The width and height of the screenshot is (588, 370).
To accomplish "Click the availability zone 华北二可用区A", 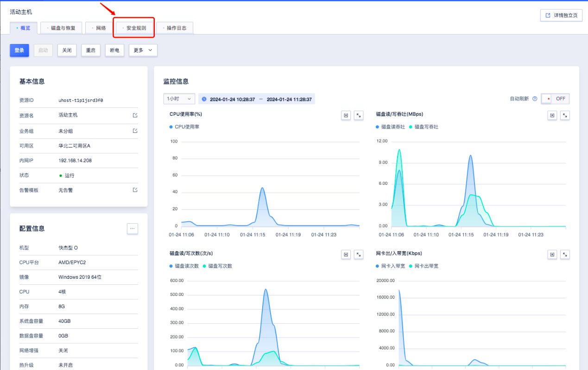I will [74, 145].
